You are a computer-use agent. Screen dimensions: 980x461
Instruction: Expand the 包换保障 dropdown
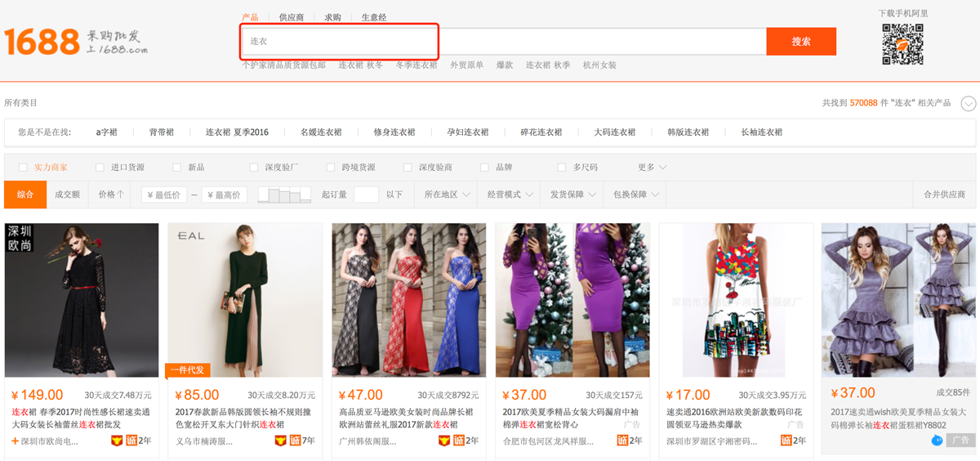click(x=636, y=195)
